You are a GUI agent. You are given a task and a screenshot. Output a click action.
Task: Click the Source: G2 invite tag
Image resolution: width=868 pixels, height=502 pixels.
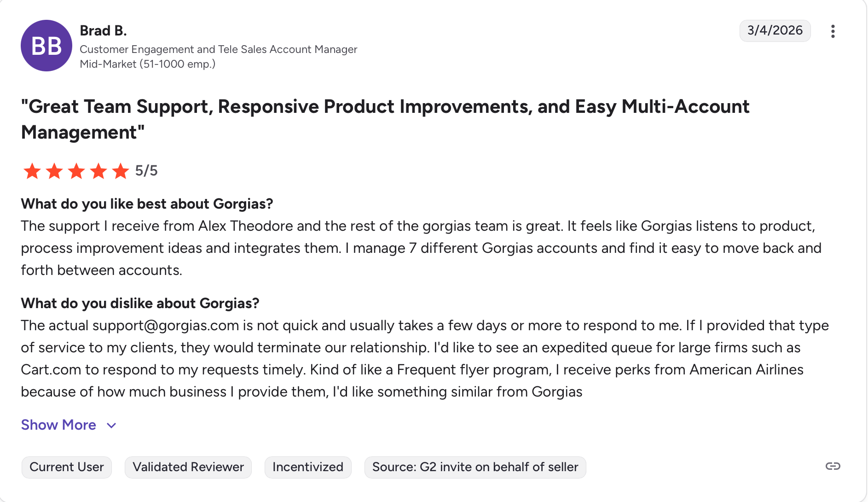[x=475, y=467]
